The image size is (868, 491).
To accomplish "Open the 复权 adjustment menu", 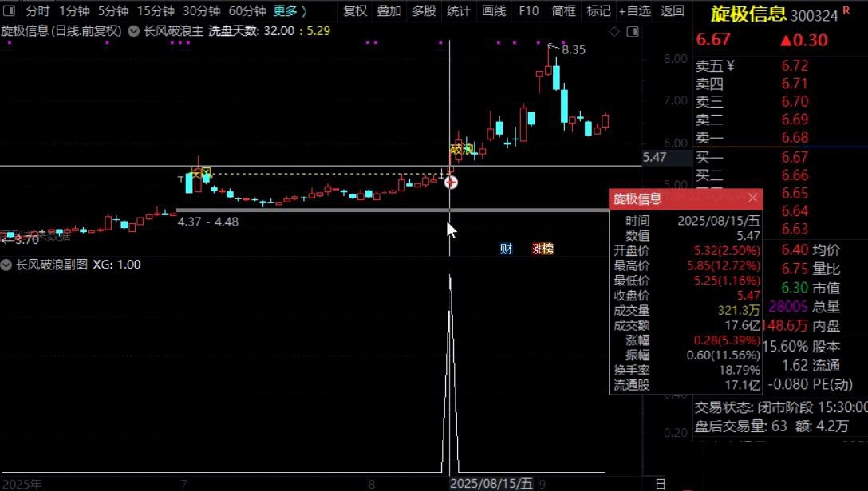I will coord(355,10).
